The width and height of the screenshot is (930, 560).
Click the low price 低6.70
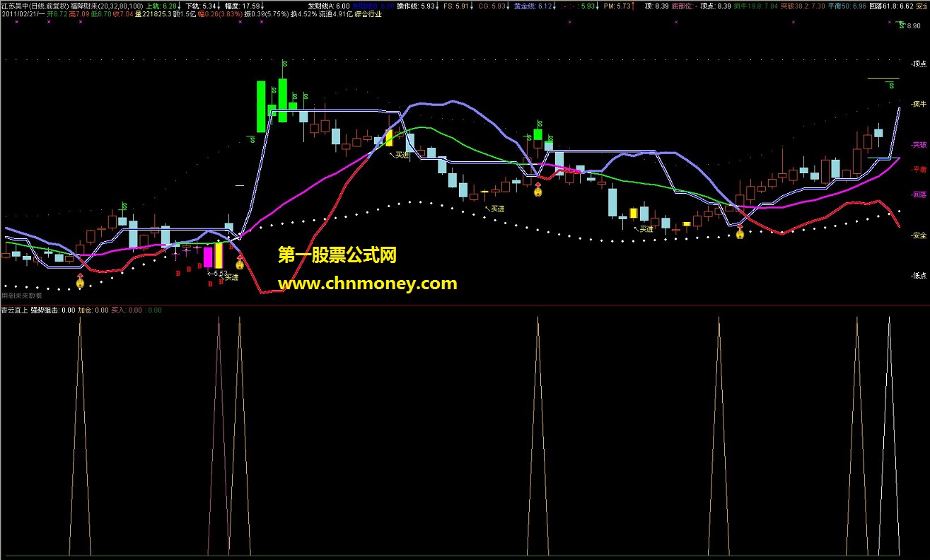(103, 13)
